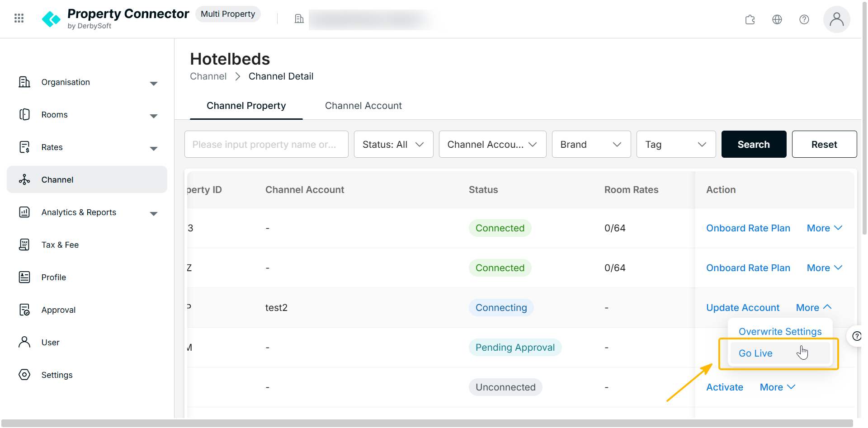Open the help question mark icon in the header
The image size is (868, 428).
click(x=804, y=19)
